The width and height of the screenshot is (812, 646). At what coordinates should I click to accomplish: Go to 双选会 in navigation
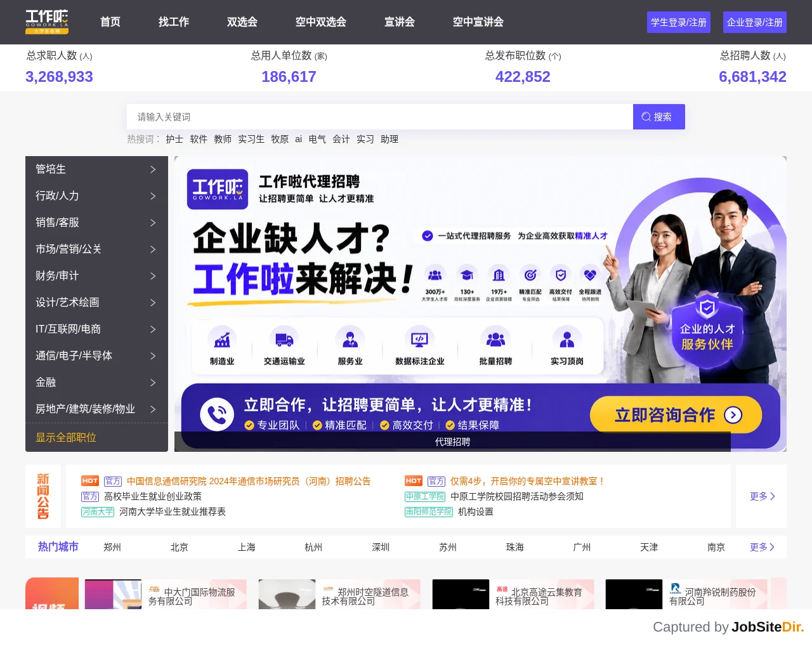click(242, 22)
